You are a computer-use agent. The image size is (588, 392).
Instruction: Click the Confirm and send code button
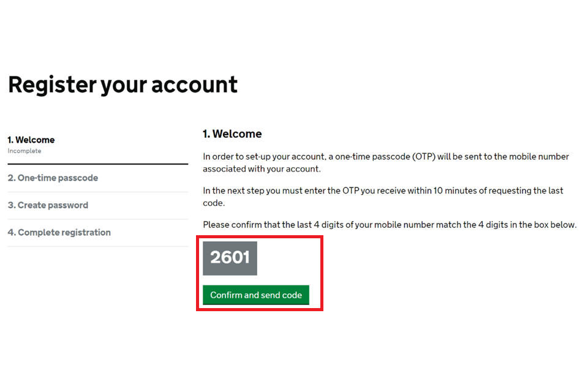tap(256, 295)
